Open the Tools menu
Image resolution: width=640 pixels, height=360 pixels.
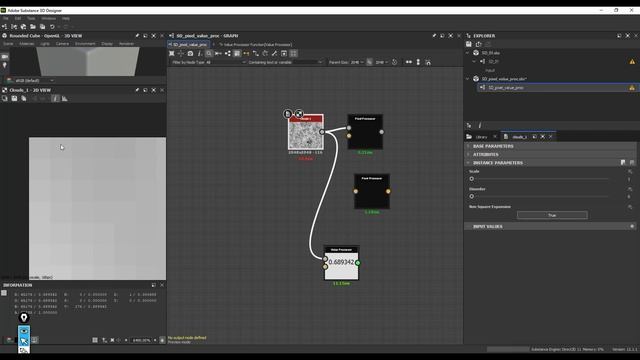pos(31,18)
